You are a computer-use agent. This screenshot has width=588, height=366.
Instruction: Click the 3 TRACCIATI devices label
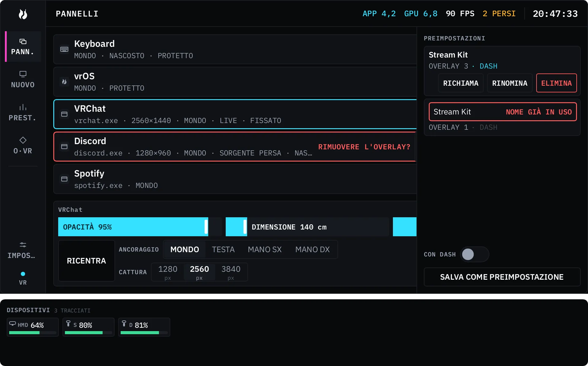click(x=72, y=311)
